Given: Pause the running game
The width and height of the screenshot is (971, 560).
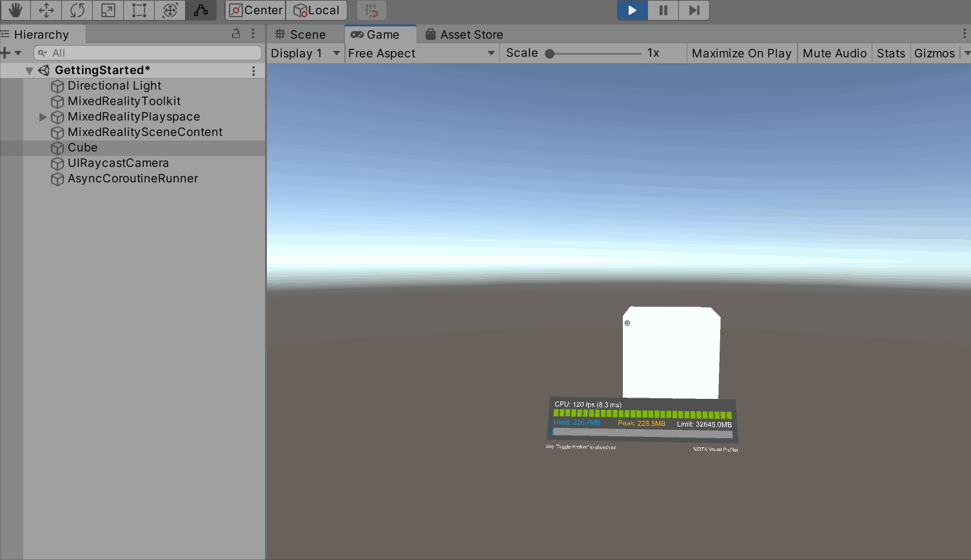Looking at the screenshot, I should click(x=663, y=10).
